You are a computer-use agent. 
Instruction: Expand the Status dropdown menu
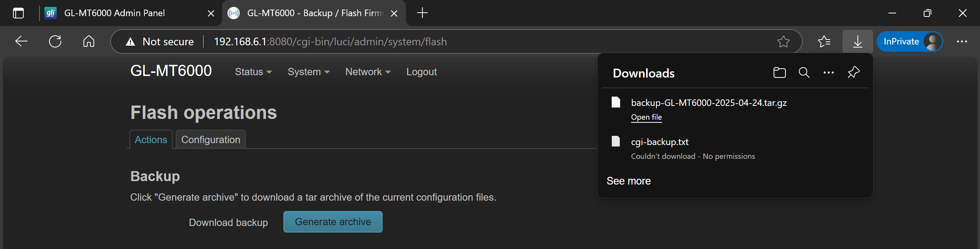click(x=253, y=72)
